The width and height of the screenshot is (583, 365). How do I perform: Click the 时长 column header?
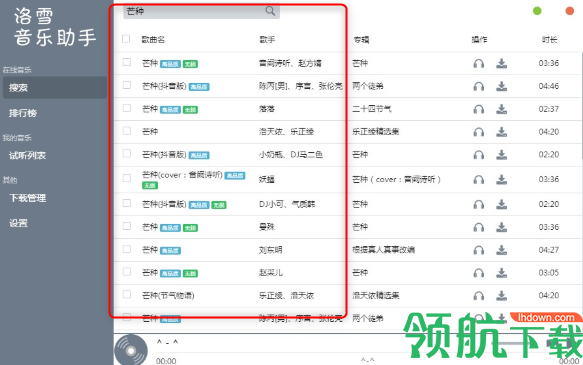(549, 39)
